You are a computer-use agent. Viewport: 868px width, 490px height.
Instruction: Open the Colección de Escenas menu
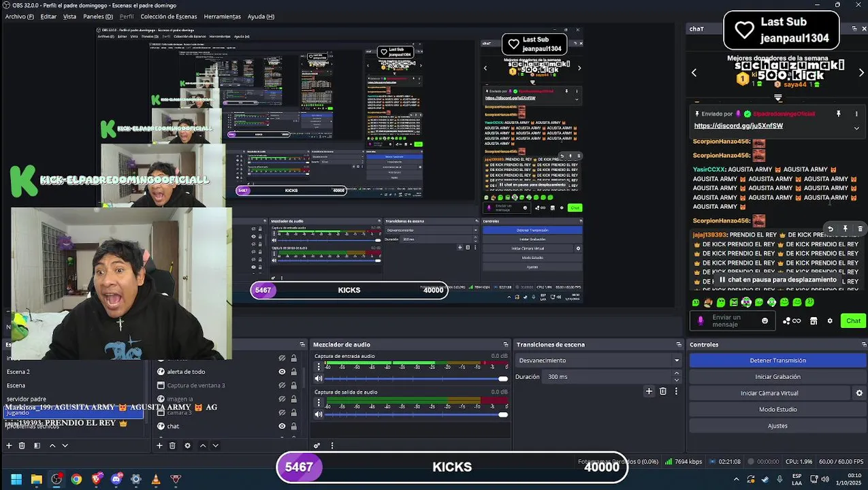(169, 16)
